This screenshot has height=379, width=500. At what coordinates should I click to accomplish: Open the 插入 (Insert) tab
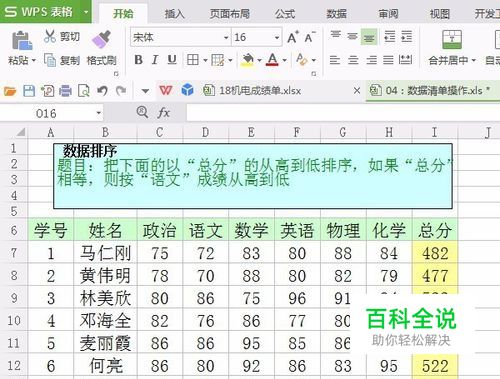point(175,14)
